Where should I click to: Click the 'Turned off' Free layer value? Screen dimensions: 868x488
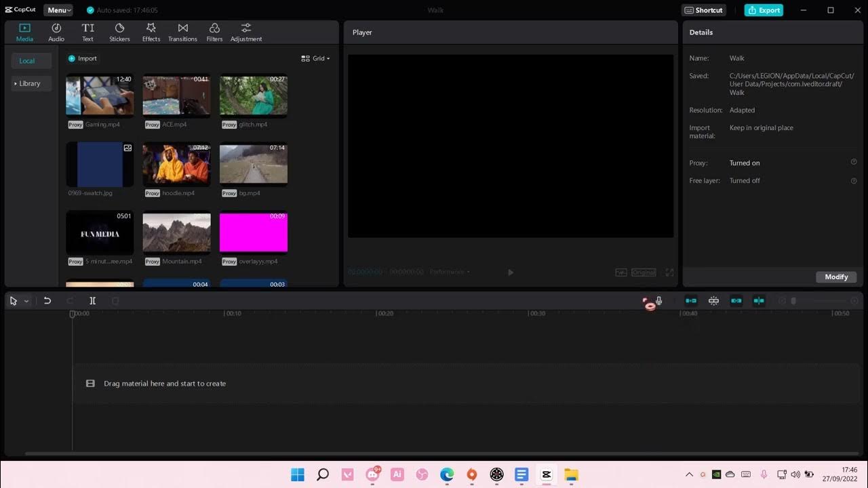[745, 181]
